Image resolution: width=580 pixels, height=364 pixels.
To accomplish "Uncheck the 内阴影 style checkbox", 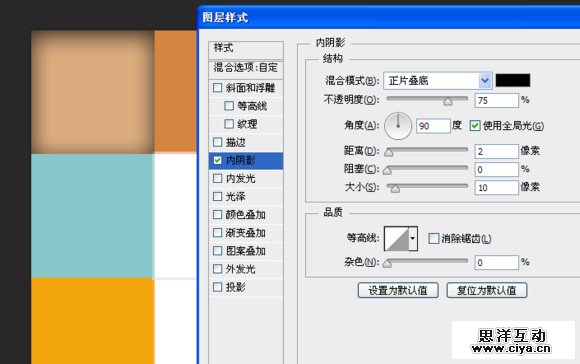I will coord(218,160).
